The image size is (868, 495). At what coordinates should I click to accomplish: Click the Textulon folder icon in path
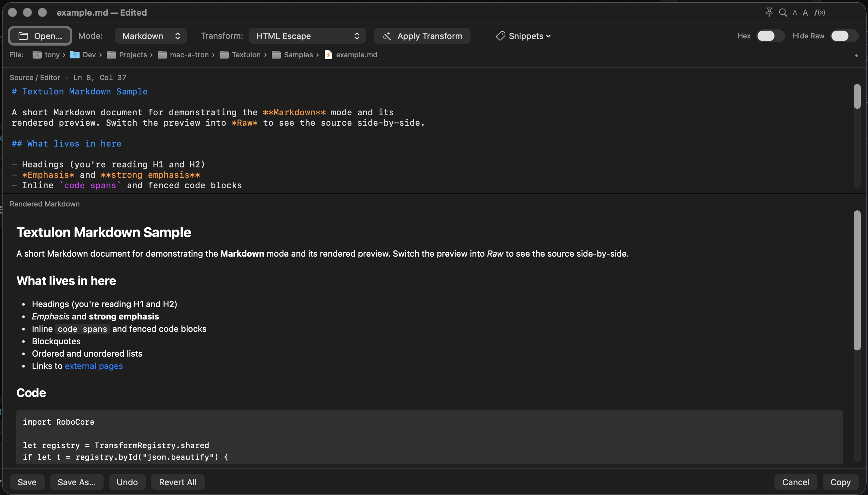pyautogui.click(x=224, y=55)
